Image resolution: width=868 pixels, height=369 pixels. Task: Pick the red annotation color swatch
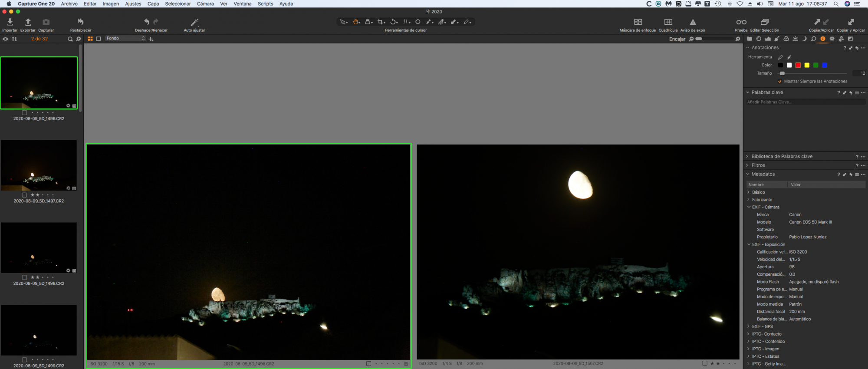pos(798,65)
